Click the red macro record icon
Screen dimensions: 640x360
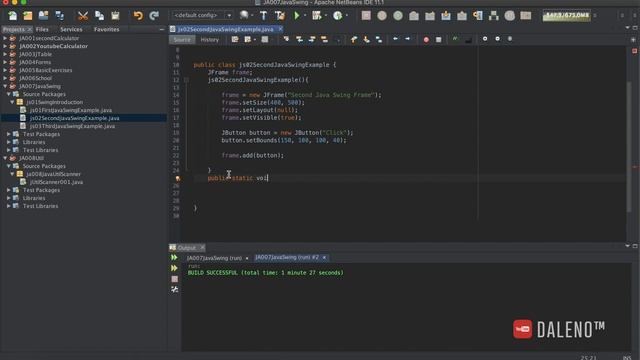coord(426,40)
